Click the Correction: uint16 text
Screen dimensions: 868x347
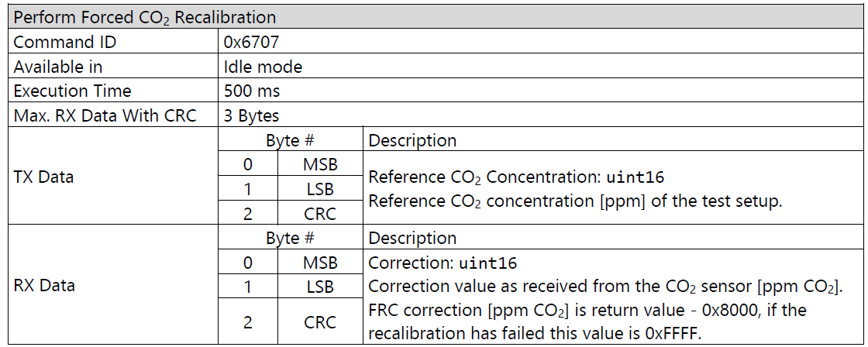point(443,263)
